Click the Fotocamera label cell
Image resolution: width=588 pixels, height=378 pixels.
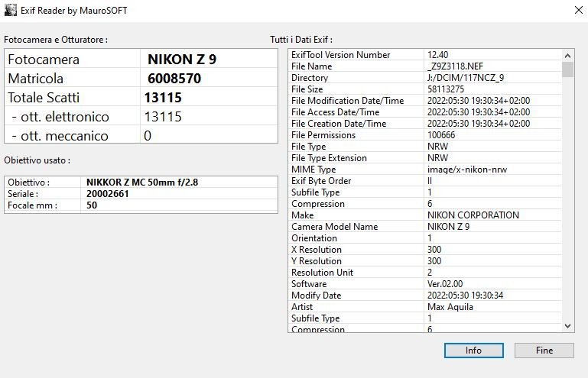click(73, 60)
